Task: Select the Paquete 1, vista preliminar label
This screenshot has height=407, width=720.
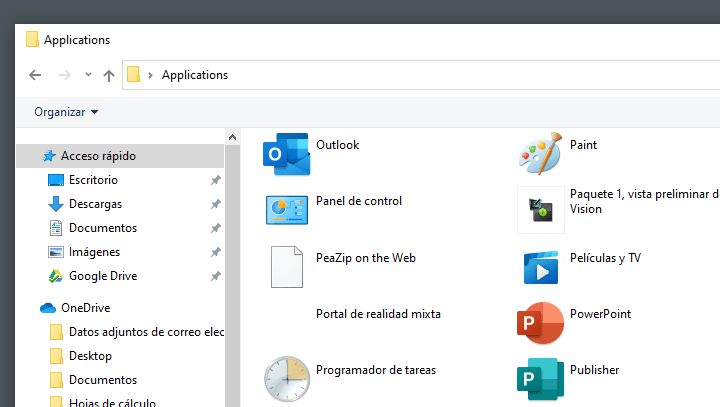Action: tap(645, 201)
